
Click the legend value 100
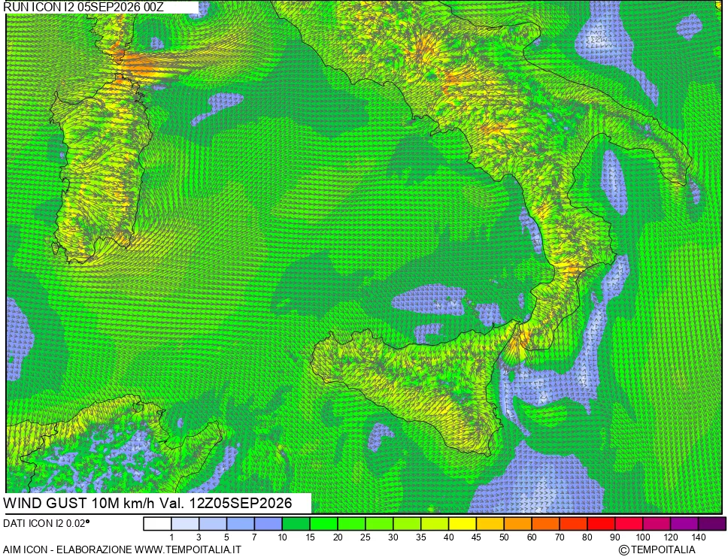(642, 537)
